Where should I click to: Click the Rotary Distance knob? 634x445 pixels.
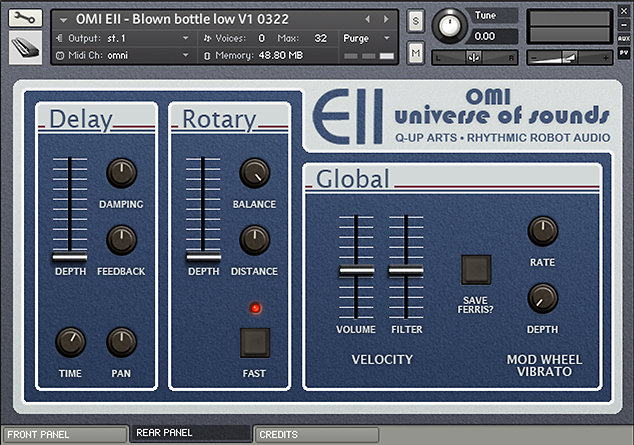click(254, 240)
